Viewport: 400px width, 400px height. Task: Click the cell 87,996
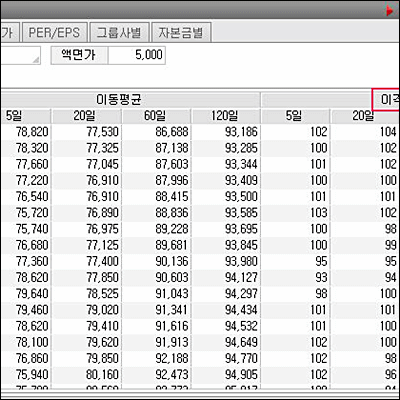pos(156,181)
